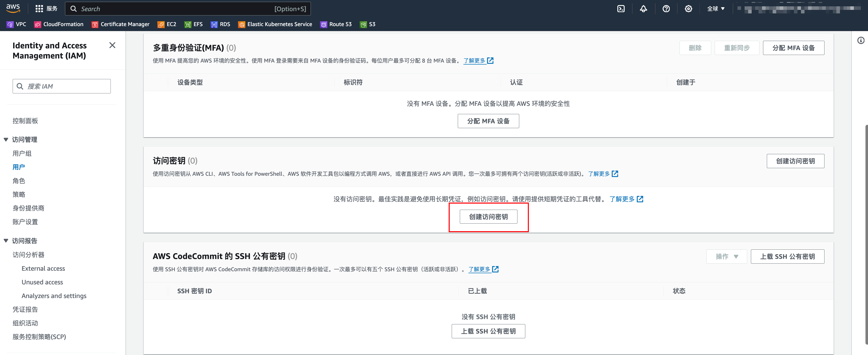Open the Route 53 shortcut
Screen dimensions: 868x355
(336, 24)
